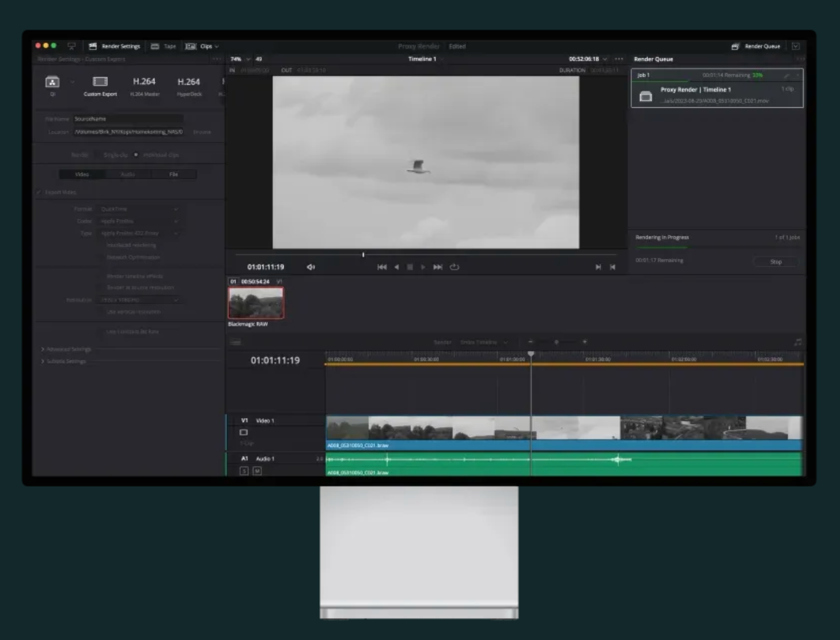This screenshot has width=840, height=640.
Task: Switch to the Audio settings tab
Action: (x=127, y=174)
